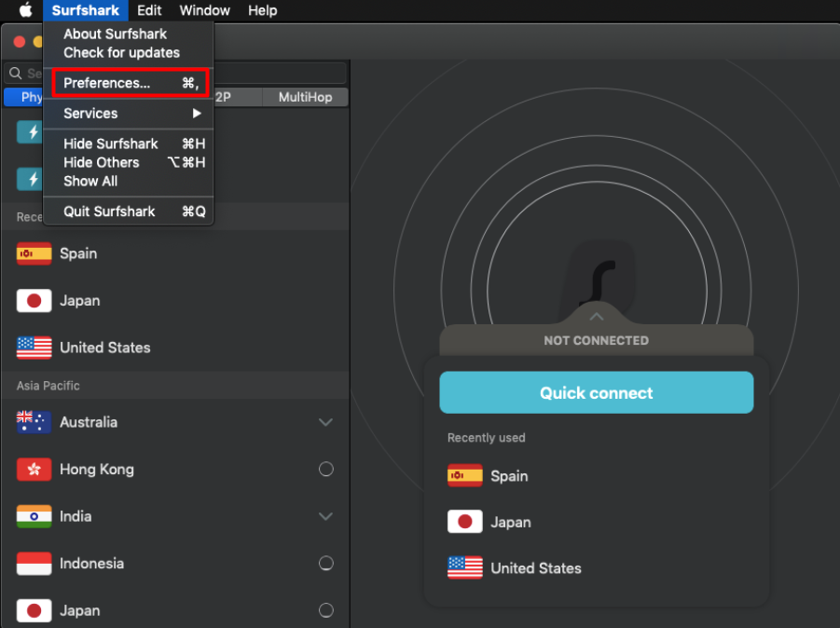Select India country label

click(76, 516)
